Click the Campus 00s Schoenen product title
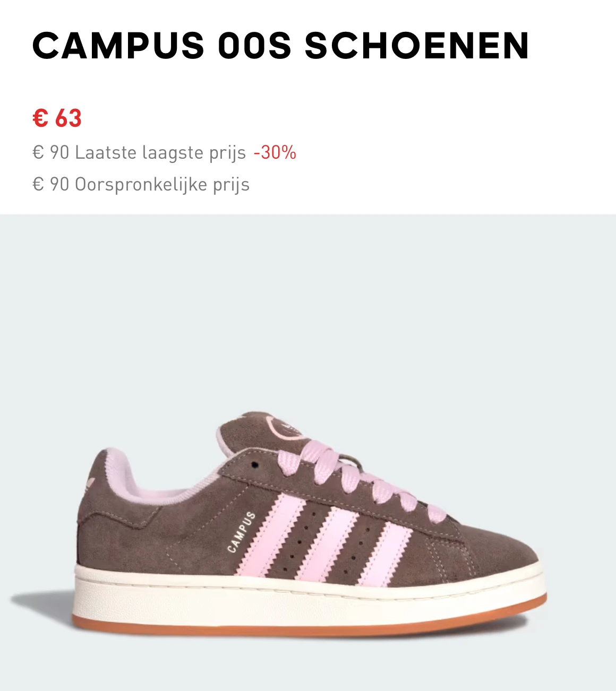Screen dimensions: 616x691 tap(280, 46)
